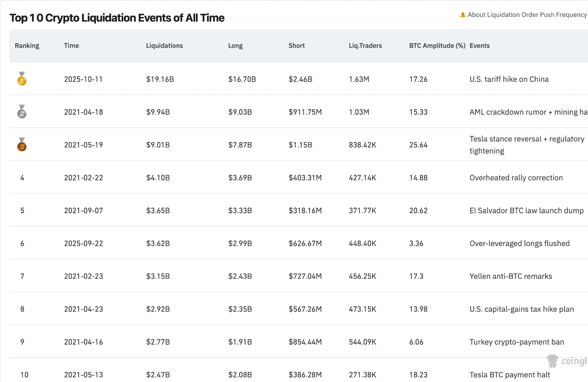The width and height of the screenshot is (588, 382).
Task: Select the El Salvador BTC law launch dump row
Action: pyautogui.click(x=526, y=211)
